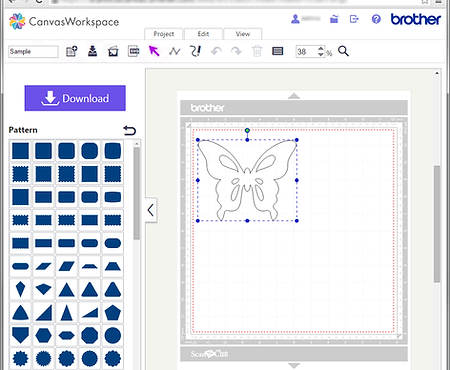The image size is (450, 370).
Task: Click the CanvasWorkspace logo
Action: [64, 22]
